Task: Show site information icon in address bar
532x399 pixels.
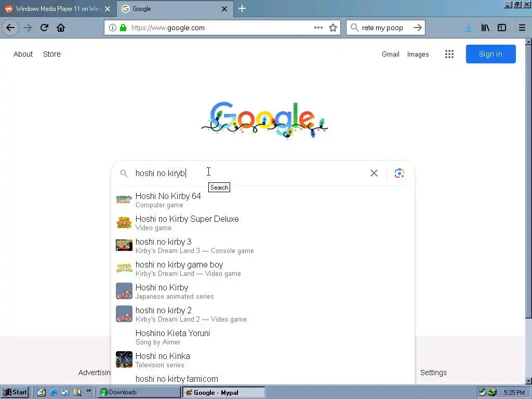Action: tap(113, 28)
